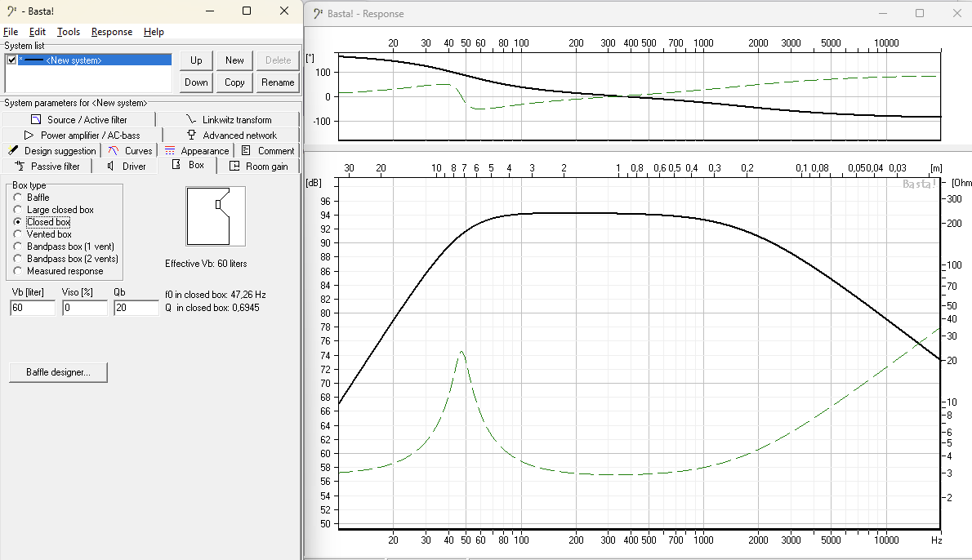Viewport: 972px width, 560px height.
Task: Click the Visc [%] input field
Action: pyautogui.click(x=85, y=308)
